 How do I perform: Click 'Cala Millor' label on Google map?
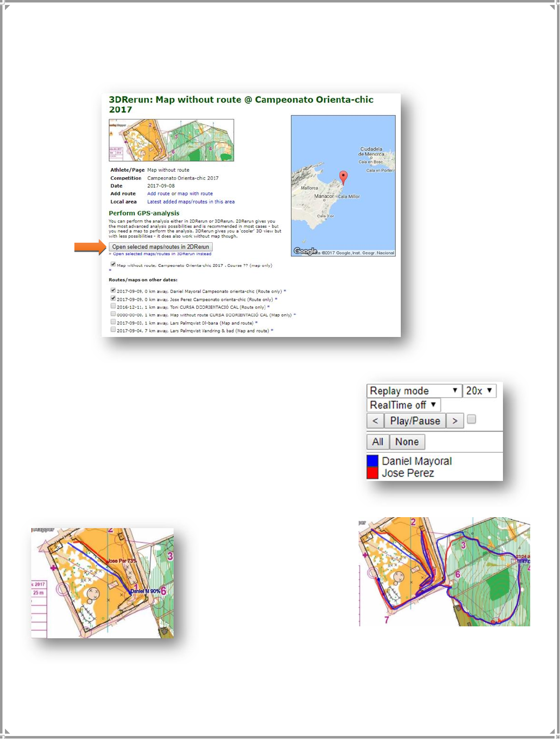point(349,197)
